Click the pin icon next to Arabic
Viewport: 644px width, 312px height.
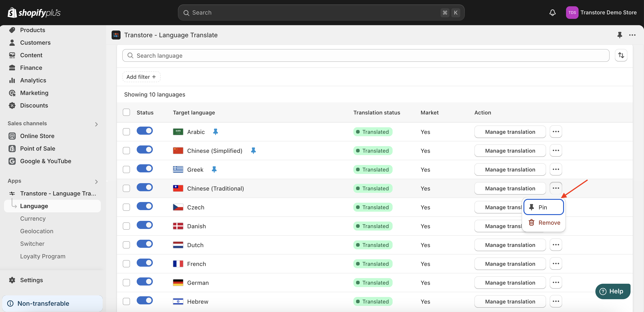click(x=215, y=132)
